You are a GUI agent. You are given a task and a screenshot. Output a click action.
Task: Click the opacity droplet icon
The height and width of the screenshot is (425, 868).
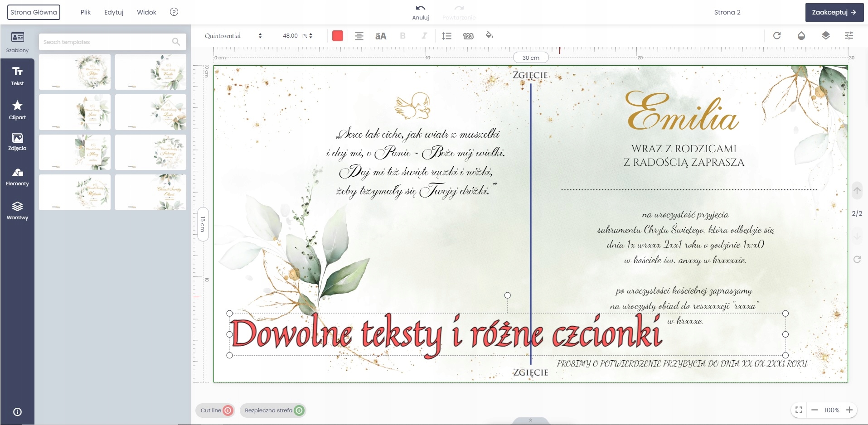801,36
